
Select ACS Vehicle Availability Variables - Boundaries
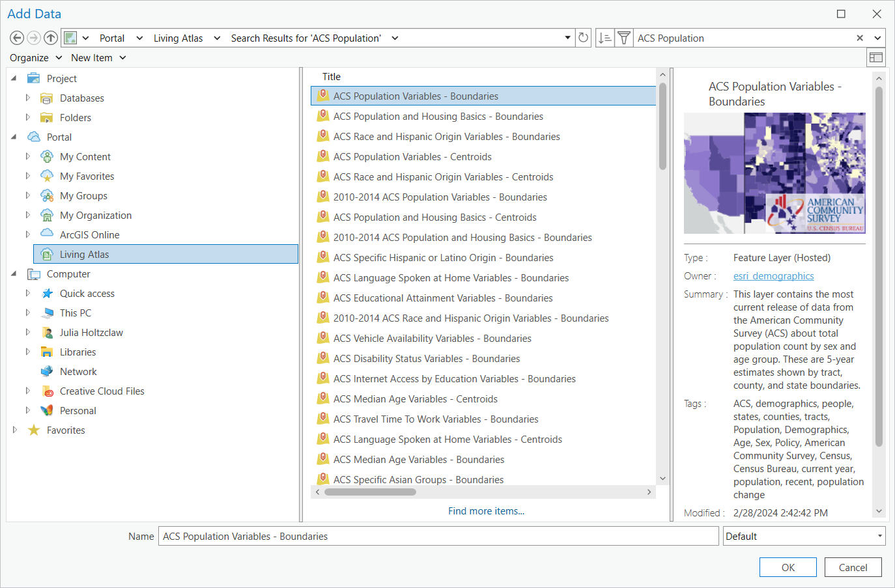[x=483, y=339]
